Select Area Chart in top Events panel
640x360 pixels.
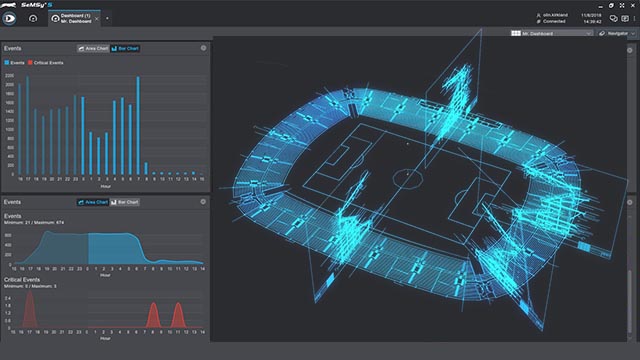pyautogui.click(x=93, y=48)
